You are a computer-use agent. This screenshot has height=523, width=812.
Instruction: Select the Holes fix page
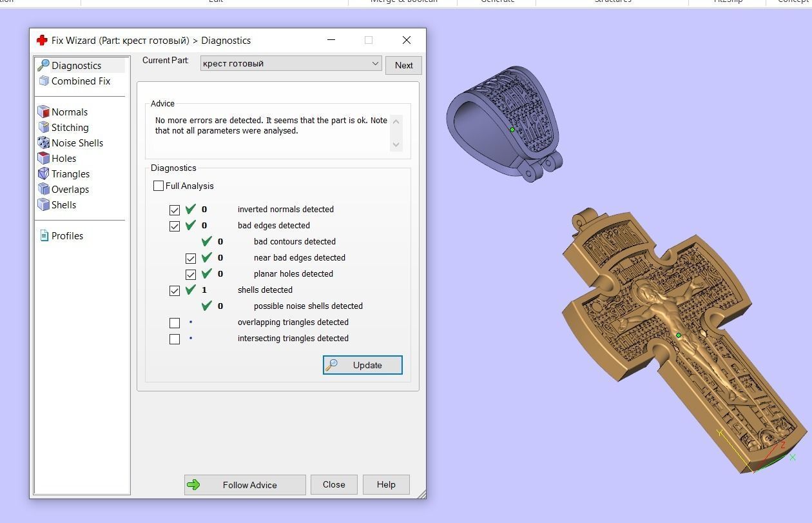pos(57,158)
